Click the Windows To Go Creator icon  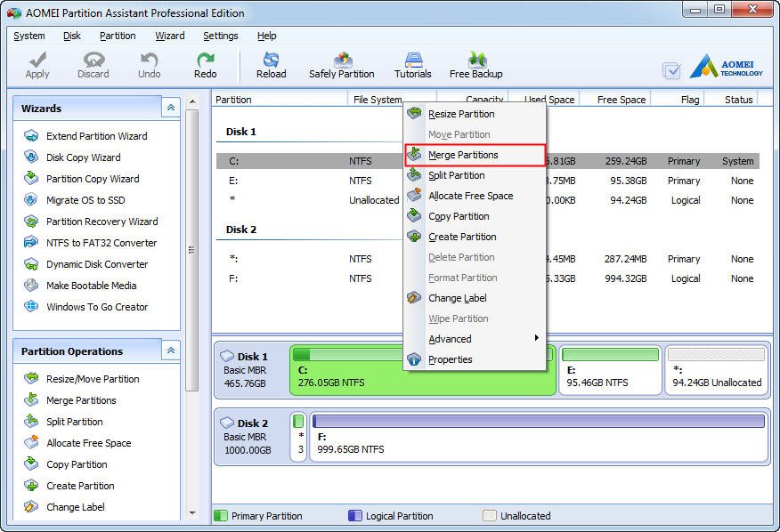pyautogui.click(x=31, y=307)
